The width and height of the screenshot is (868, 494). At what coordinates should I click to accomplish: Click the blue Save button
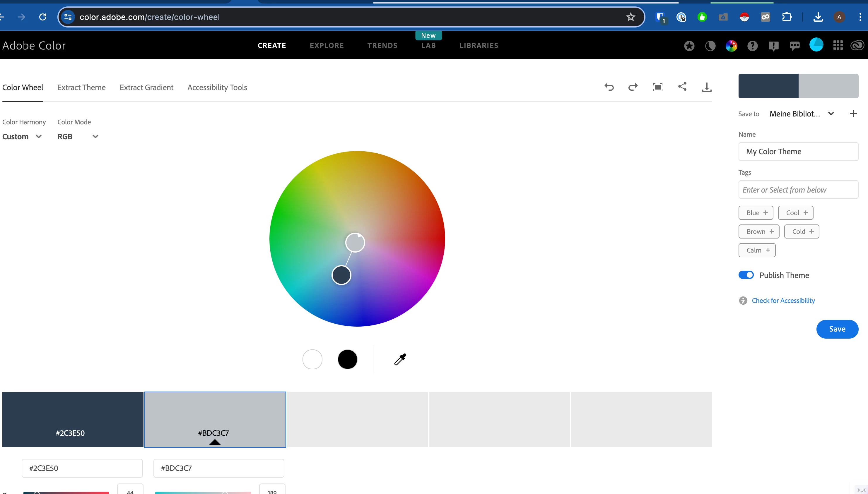tap(837, 329)
